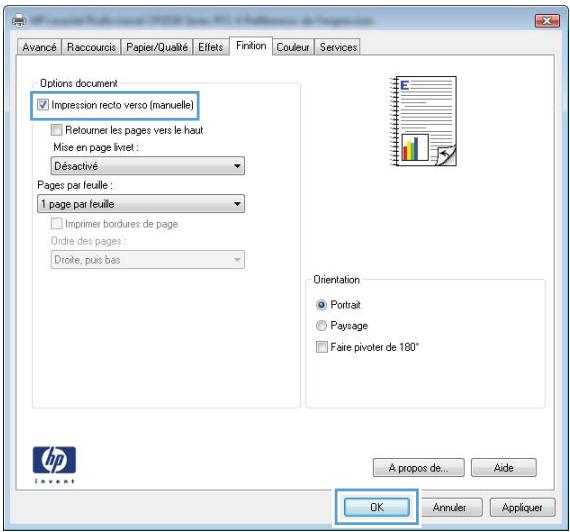The image size is (570, 532).
Task: Open the Effets tab
Action: click(211, 47)
